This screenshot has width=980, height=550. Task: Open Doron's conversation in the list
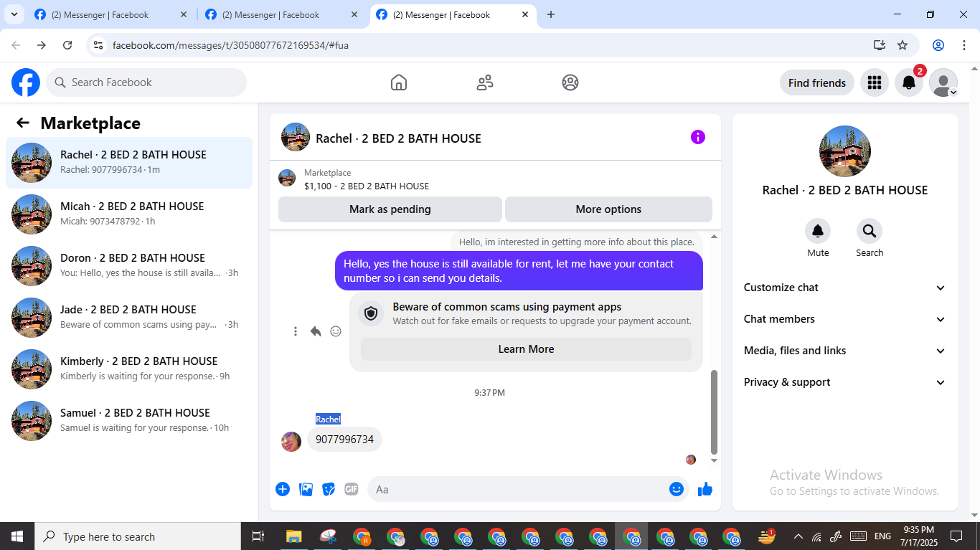pyautogui.click(x=129, y=266)
